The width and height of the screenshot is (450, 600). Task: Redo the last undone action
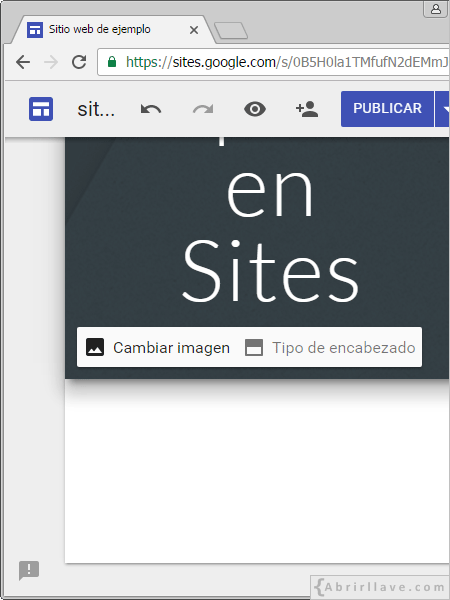[203, 109]
